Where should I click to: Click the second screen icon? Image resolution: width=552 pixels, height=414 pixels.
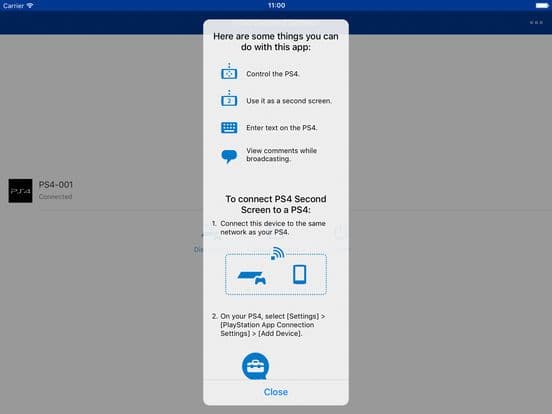[229, 99]
